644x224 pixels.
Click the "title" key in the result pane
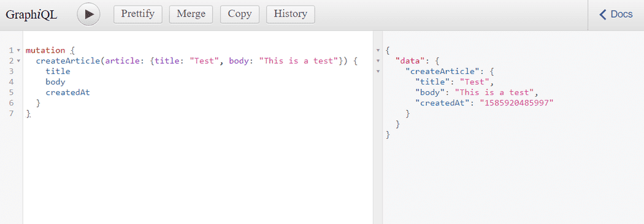[x=432, y=82]
